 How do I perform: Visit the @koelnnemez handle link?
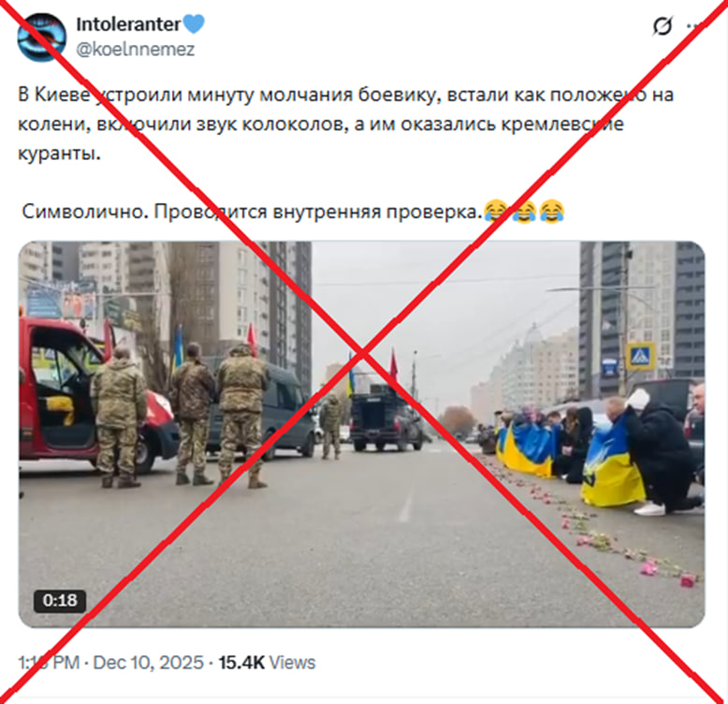135,50
